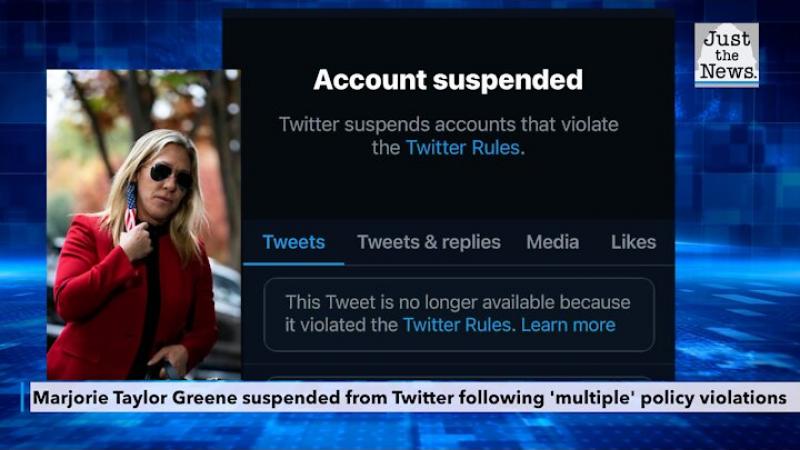Select the Media tab
Screen dimensions: 800x450
click(553, 242)
